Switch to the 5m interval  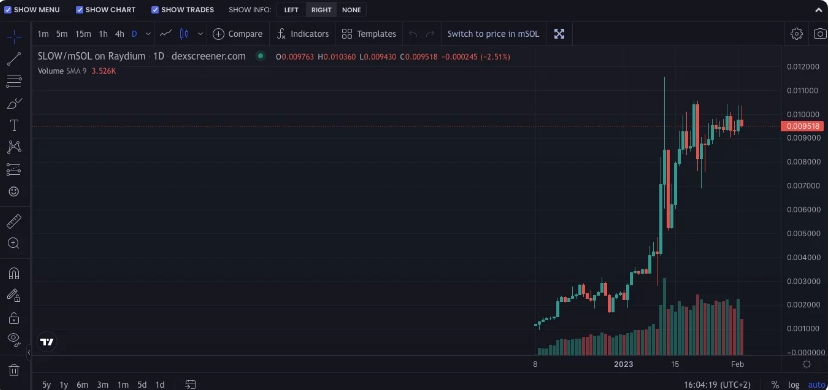coord(62,34)
